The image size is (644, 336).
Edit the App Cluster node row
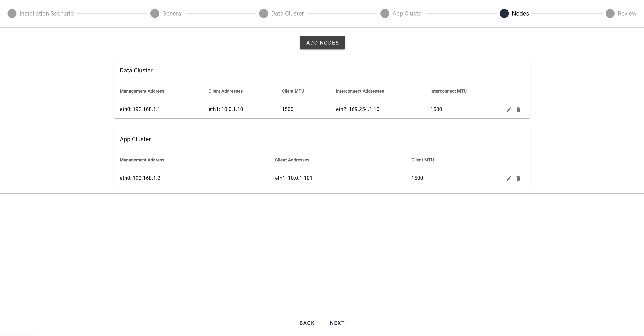(x=509, y=178)
